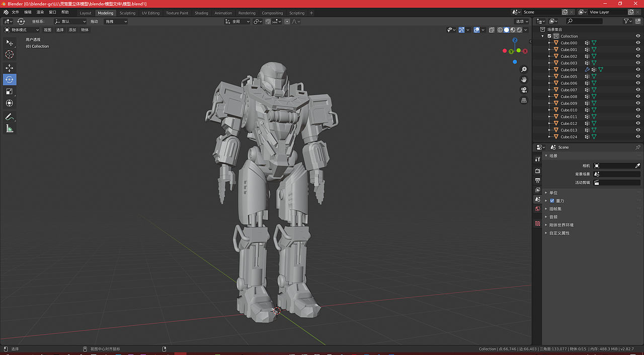Switch to the Layout workspace tab
644x355 pixels.
(x=86, y=13)
